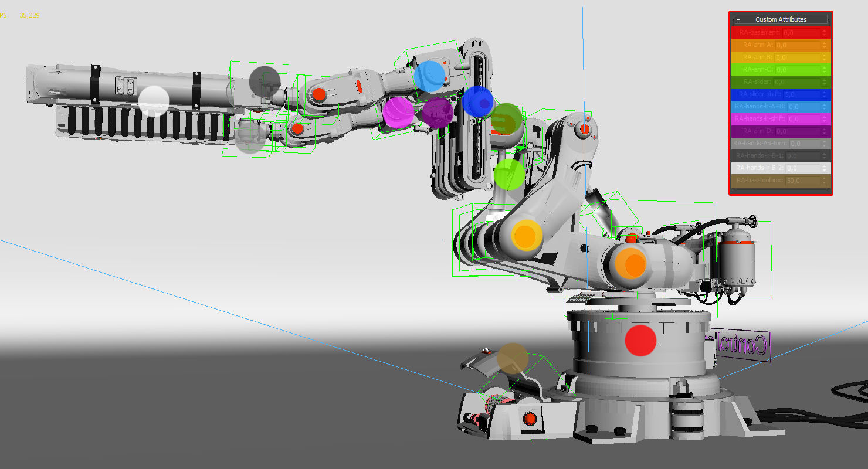Click the RA-arm-D spinner arrows
The width and height of the screenshot is (868, 469).
pyautogui.click(x=824, y=131)
